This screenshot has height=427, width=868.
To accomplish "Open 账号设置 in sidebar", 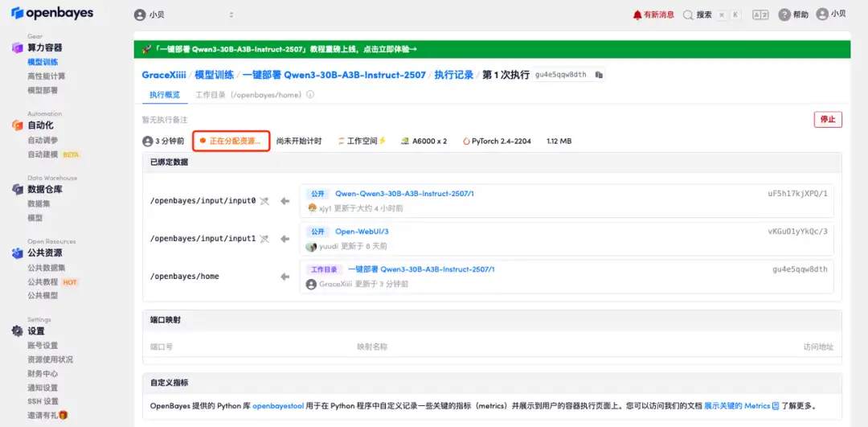I will (x=43, y=346).
